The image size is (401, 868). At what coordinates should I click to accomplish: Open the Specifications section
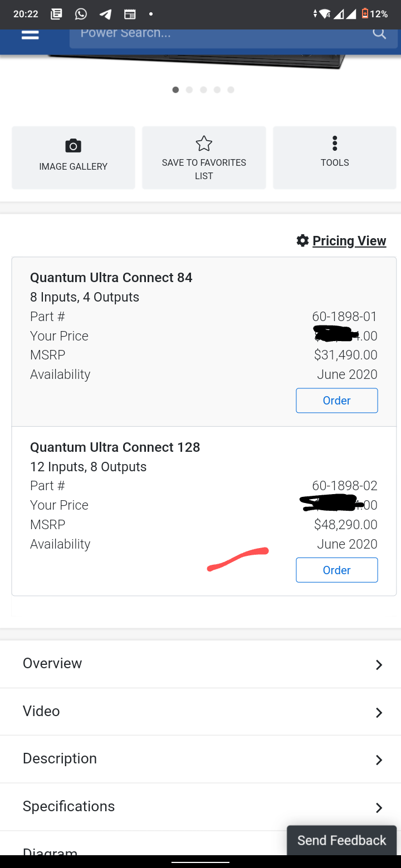(x=200, y=807)
